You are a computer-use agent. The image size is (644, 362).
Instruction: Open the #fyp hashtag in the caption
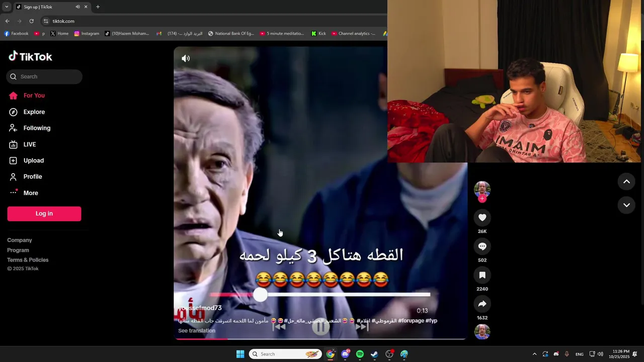tap(431, 320)
